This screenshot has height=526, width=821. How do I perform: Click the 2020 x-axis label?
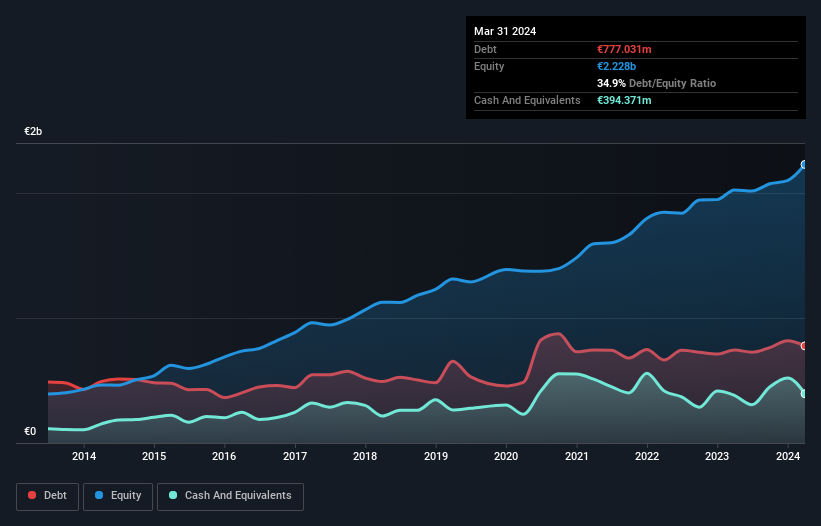point(506,456)
